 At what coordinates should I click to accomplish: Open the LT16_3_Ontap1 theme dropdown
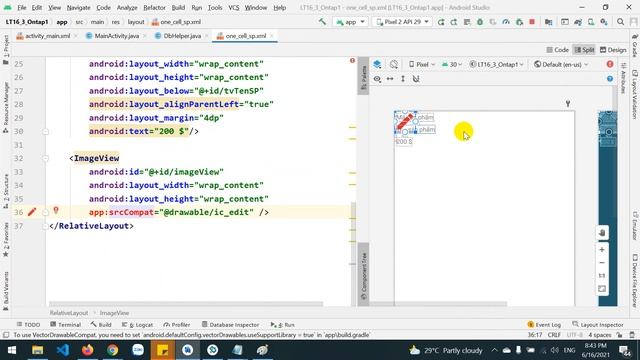pyautogui.click(x=496, y=64)
